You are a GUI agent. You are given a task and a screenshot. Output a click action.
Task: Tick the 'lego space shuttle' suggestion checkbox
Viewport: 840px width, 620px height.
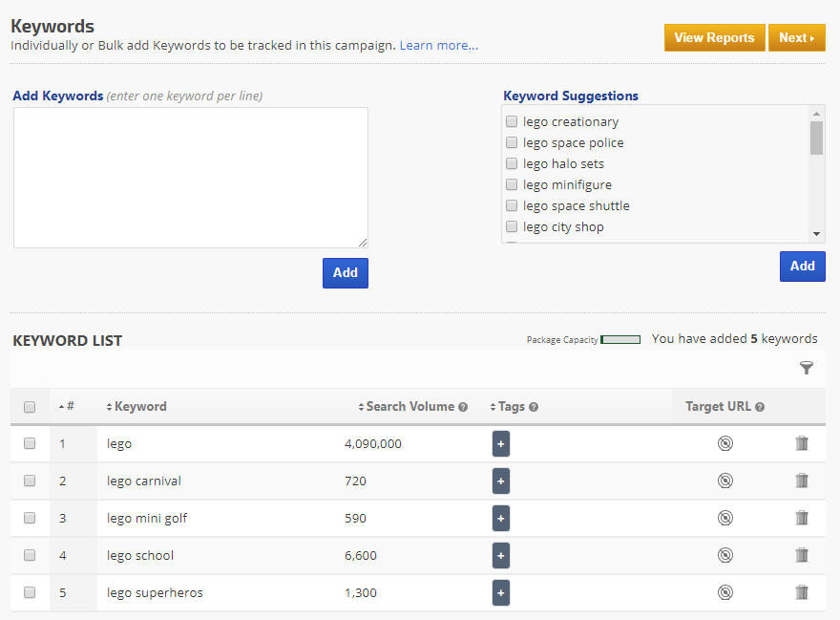pyautogui.click(x=512, y=205)
